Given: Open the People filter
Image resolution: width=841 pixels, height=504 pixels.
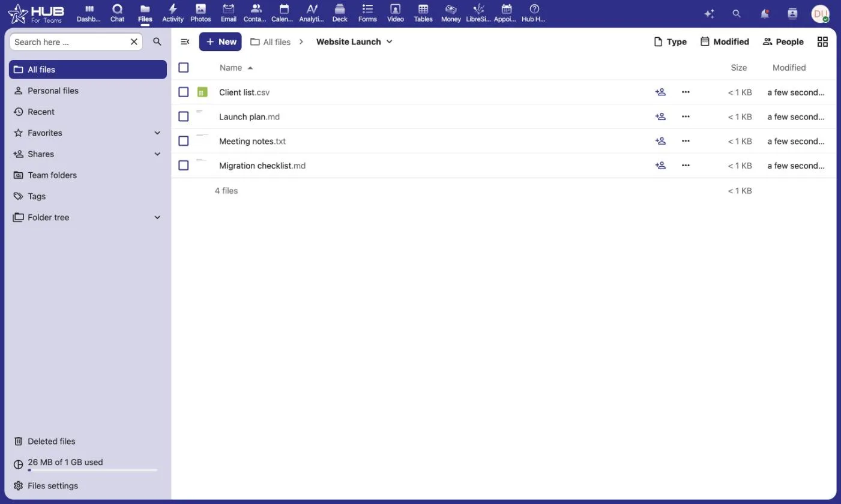Looking at the screenshot, I should tap(783, 42).
